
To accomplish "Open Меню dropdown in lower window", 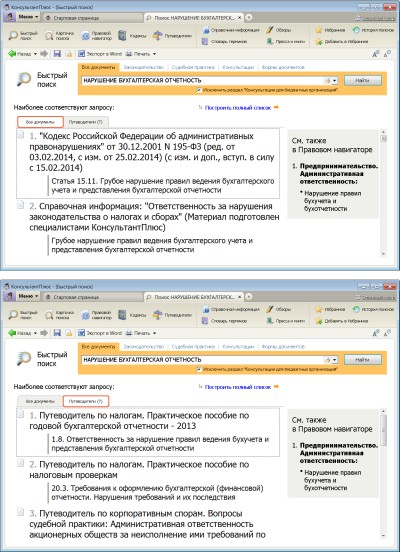I will pos(28,296).
